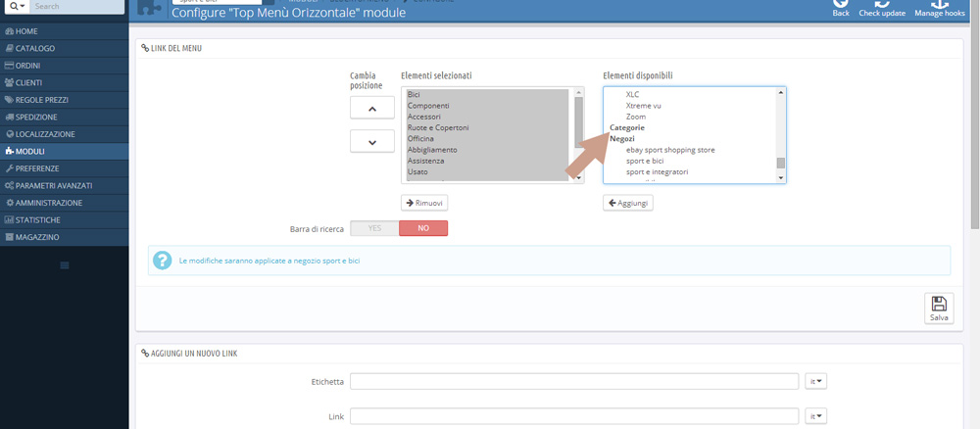Set Barra di ricerca to YES
This screenshot has height=429, width=980.
374,228
